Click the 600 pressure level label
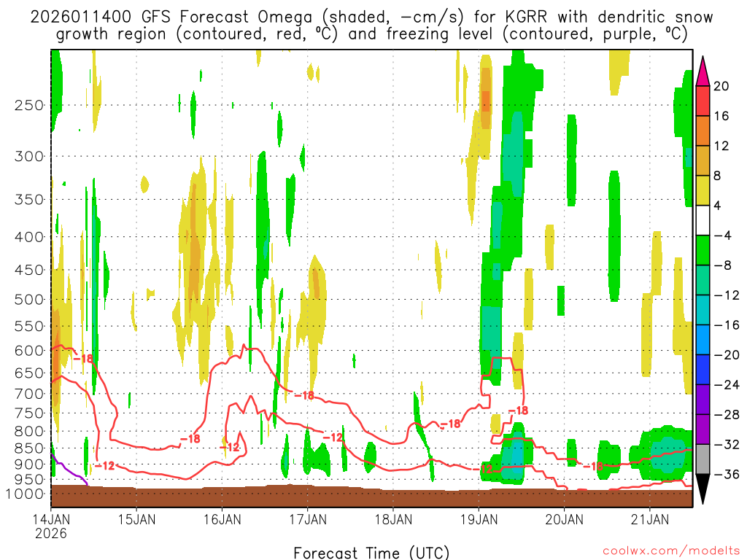Viewport: 747px width, 560px height. [x=29, y=351]
